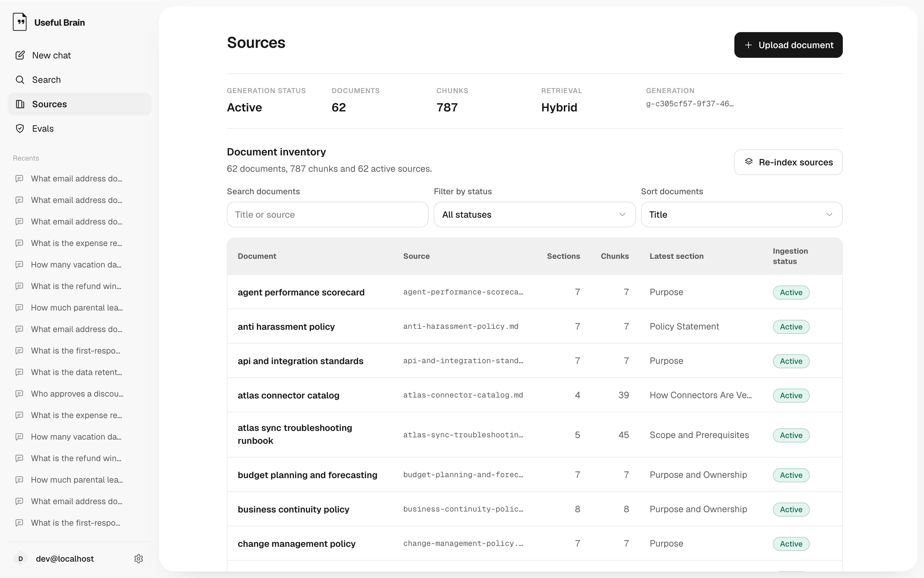924x578 pixels.
Task: Select the 'agent performance scorecard' document row
Action: (535, 292)
